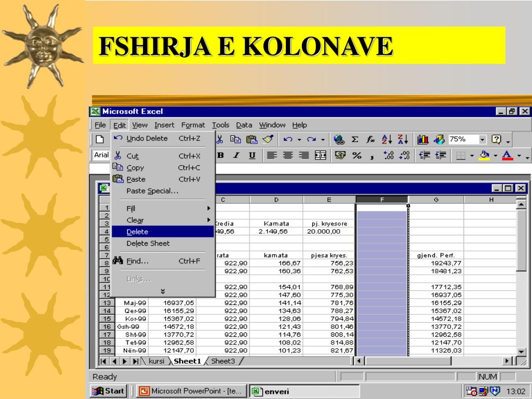The height and width of the screenshot is (399, 532).
Task: Open the Paste Function fx icon
Action: click(x=370, y=139)
